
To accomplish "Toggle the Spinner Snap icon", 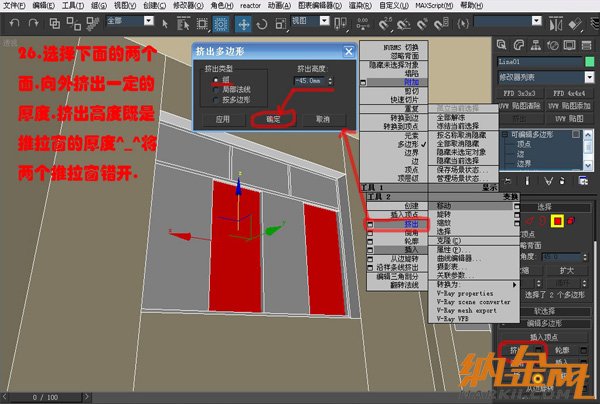I will [441, 24].
